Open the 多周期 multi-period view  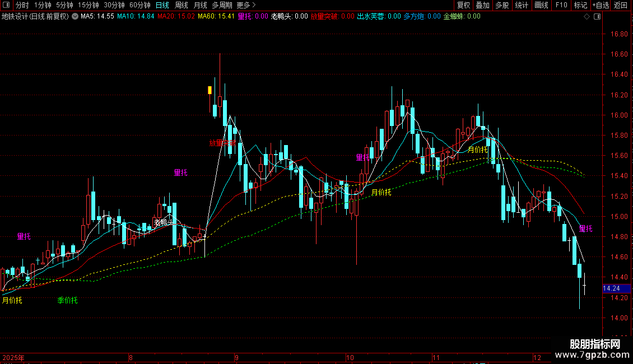coord(222,5)
